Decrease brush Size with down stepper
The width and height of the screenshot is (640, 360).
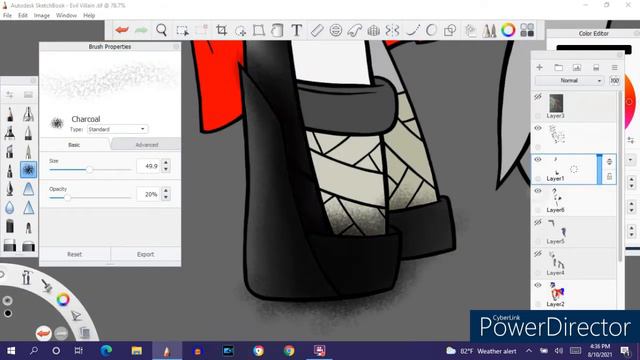point(166,169)
